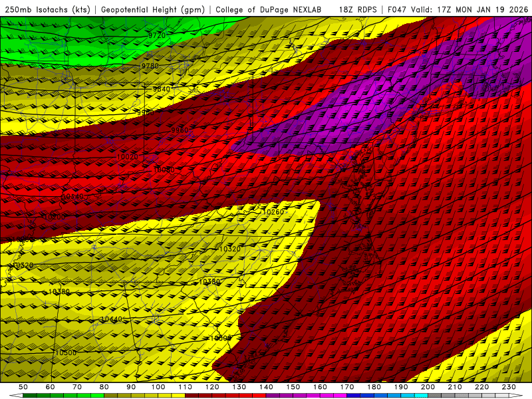Click the bright yellow swatch left of 110
This screenshot has height=399, width=532.
[x=178, y=396]
